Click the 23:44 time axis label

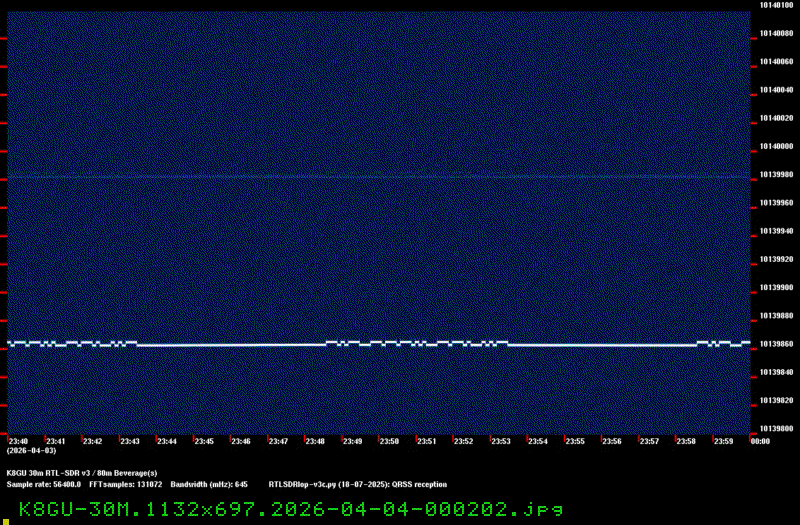point(167,441)
